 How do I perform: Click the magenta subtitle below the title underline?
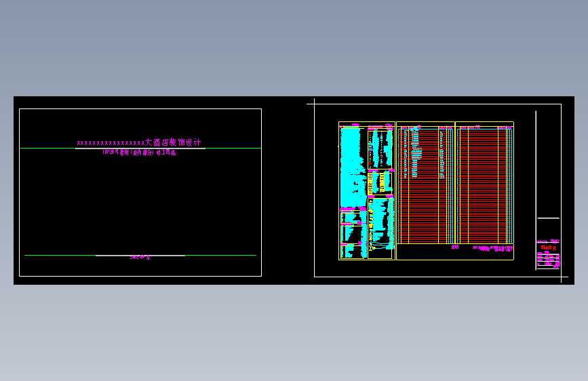(x=140, y=153)
